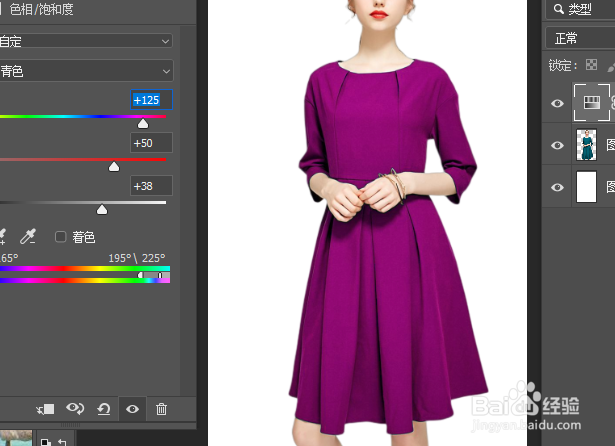Click the 225° range value text

(x=154, y=258)
